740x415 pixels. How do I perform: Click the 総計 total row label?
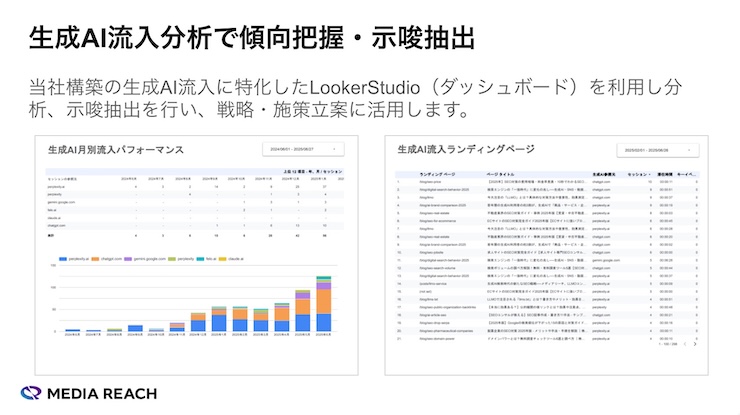(50, 235)
